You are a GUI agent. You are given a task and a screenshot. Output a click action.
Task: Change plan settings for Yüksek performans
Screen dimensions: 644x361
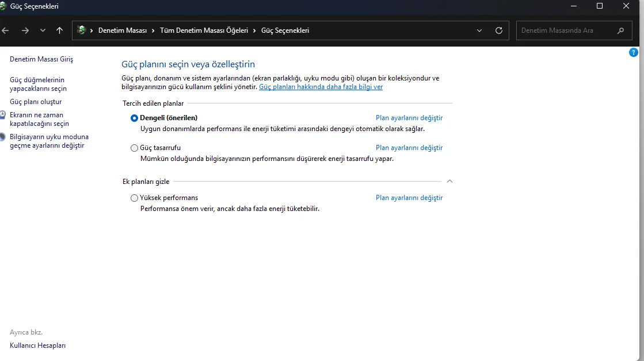tap(409, 198)
